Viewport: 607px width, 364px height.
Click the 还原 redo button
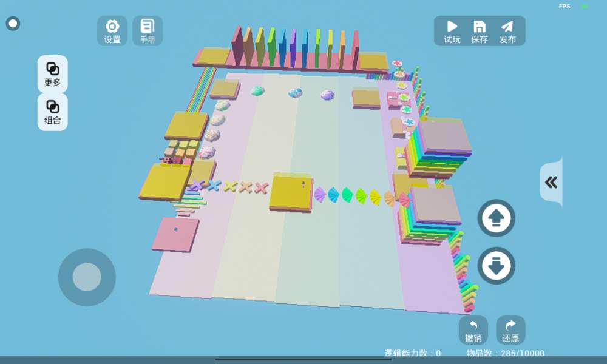coord(510,331)
